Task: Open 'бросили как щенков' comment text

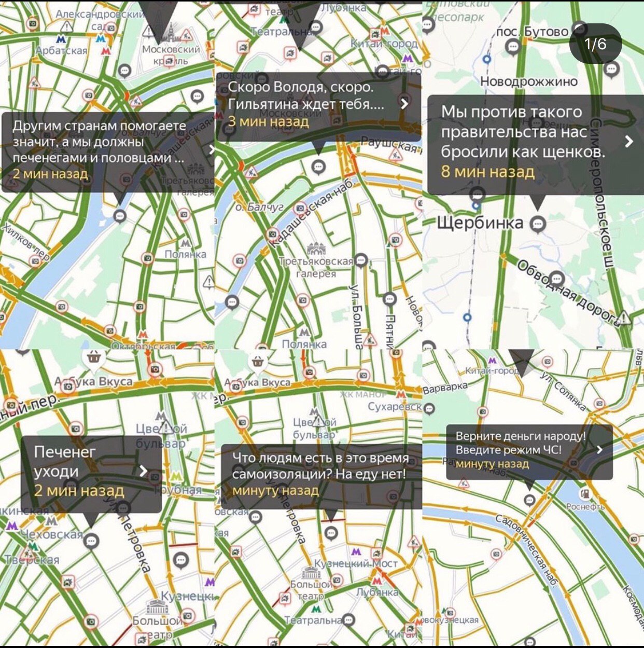Action: (x=523, y=151)
